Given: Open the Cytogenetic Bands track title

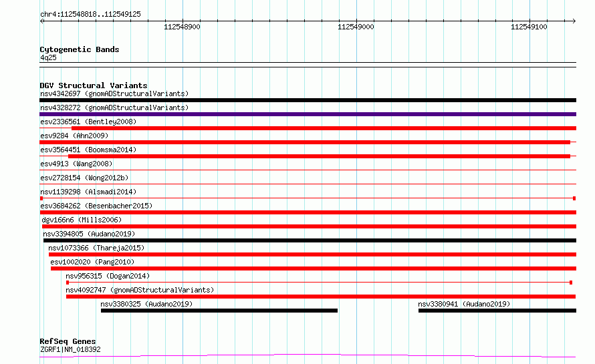Looking at the screenshot, I should 80,49.
